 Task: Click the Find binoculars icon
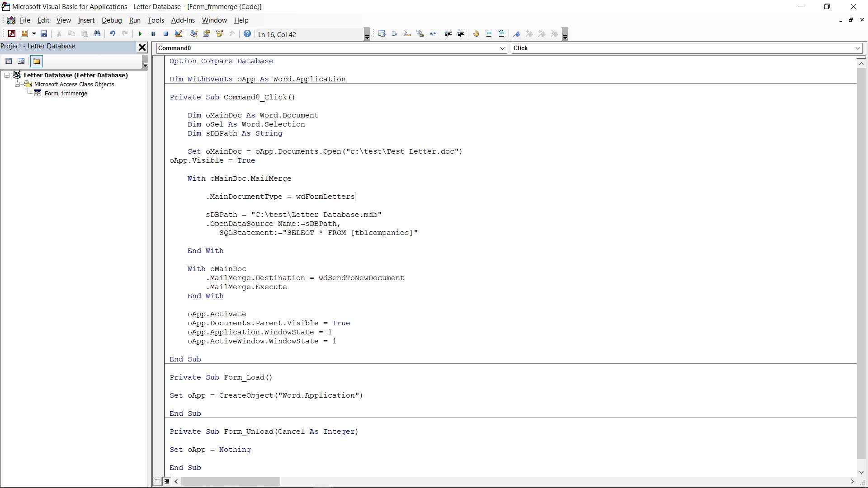(x=97, y=34)
